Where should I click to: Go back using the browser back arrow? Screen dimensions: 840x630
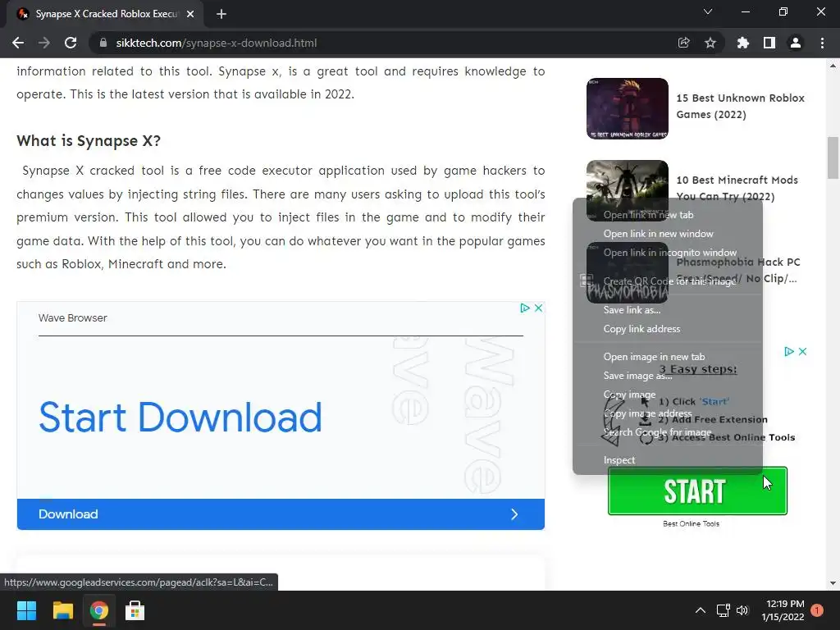pos(18,43)
